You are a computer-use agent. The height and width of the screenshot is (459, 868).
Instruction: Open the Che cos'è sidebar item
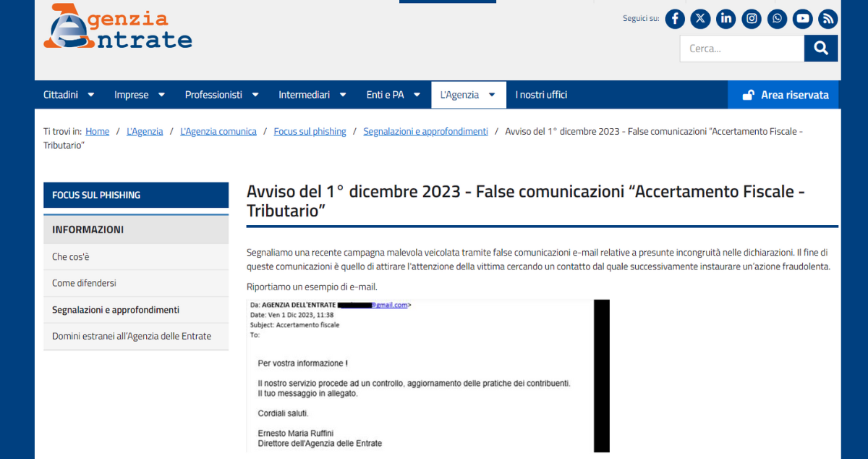click(136, 257)
